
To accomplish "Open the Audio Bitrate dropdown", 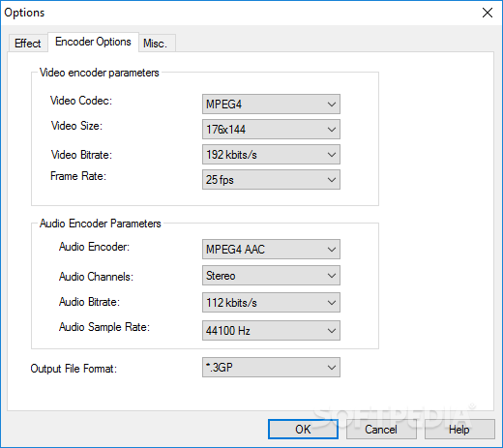I will 271,302.
